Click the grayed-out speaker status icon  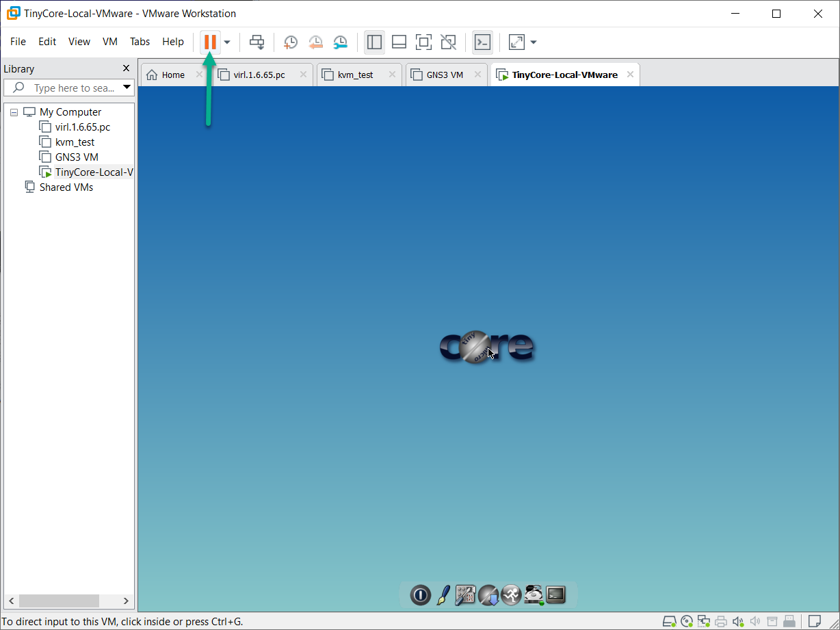(755, 622)
